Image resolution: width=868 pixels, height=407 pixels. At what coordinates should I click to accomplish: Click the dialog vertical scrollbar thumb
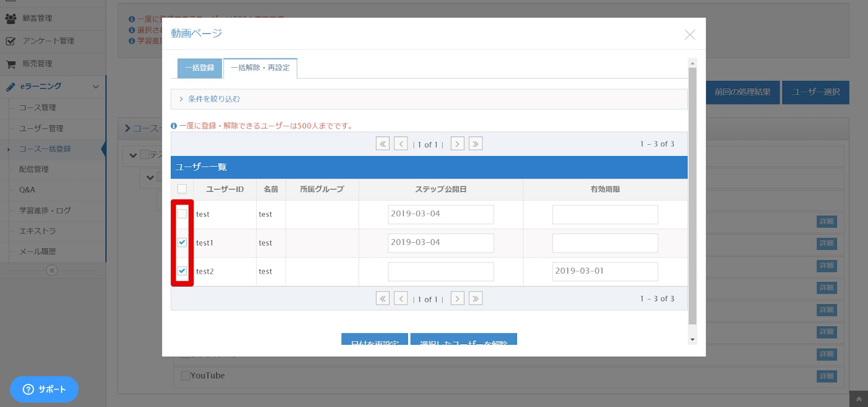click(x=692, y=196)
